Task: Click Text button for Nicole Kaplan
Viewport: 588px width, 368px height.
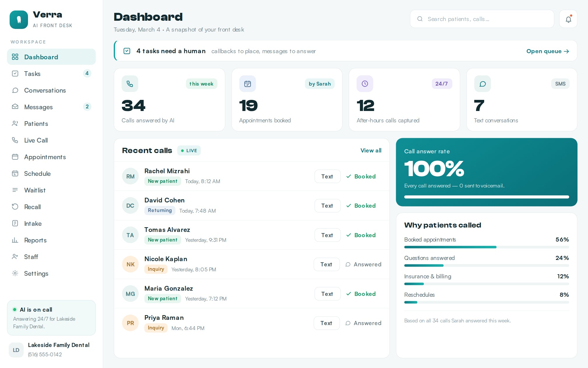Action: click(327, 264)
